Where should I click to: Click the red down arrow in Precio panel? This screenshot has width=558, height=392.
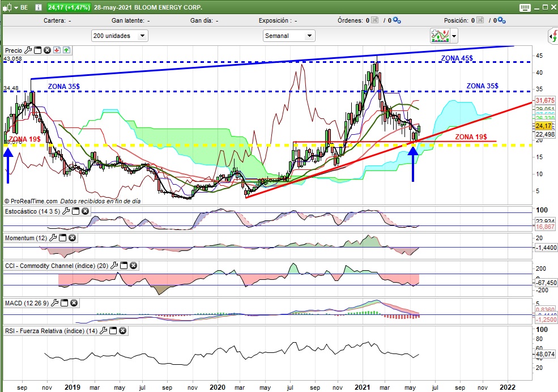click(57, 50)
